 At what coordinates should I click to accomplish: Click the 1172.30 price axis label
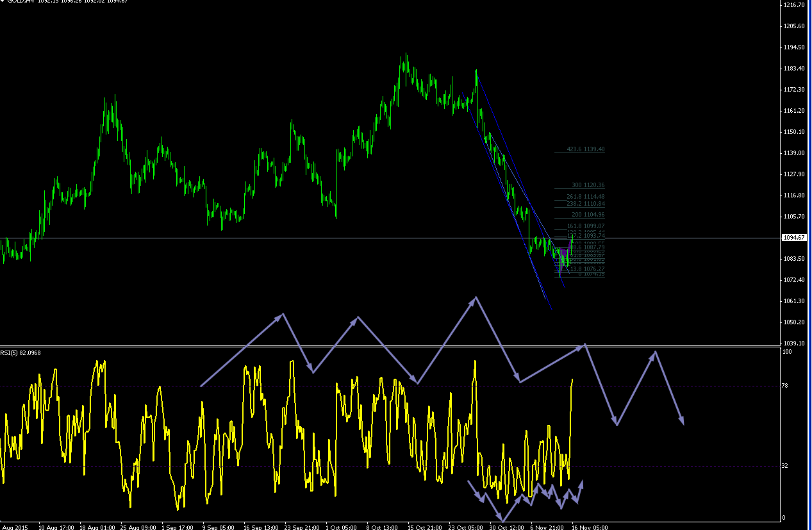[795, 89]
